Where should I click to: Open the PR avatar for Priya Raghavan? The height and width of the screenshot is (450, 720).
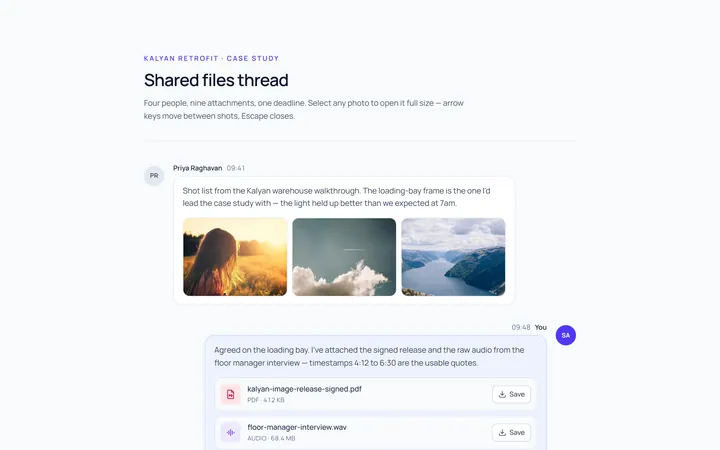pos(154,176)
